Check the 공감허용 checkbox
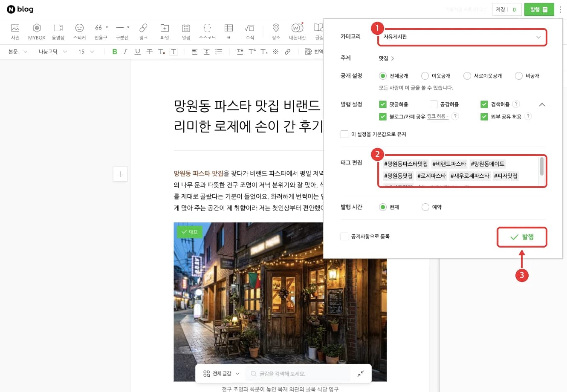Viewport: 567px width, 392px height. 434,104
